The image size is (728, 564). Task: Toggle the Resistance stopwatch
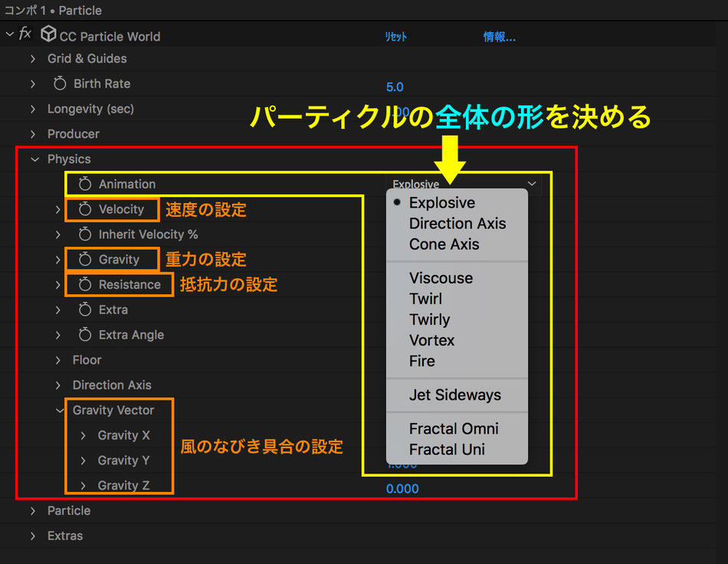84,284
